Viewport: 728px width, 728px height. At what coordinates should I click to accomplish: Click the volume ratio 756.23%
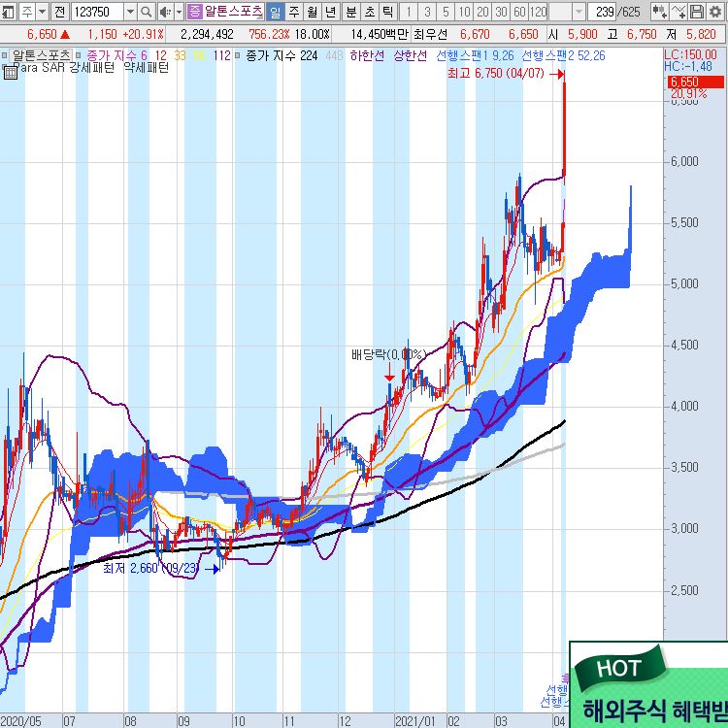pyautogui.click(x=269, y=34)
